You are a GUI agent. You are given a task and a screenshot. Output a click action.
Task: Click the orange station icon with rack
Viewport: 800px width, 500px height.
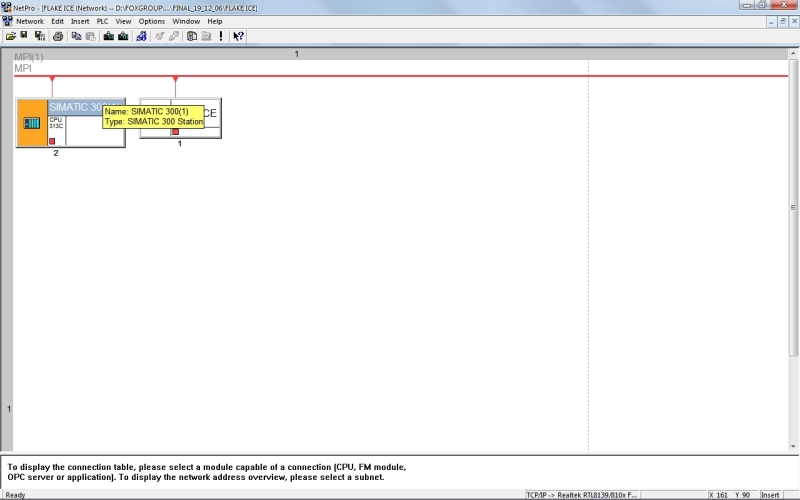[x=32, y=123]
